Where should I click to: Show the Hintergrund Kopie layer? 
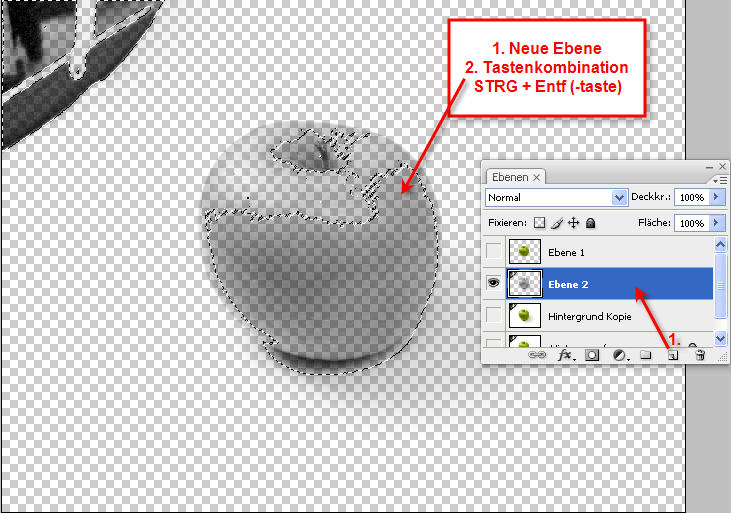[494, 316]
